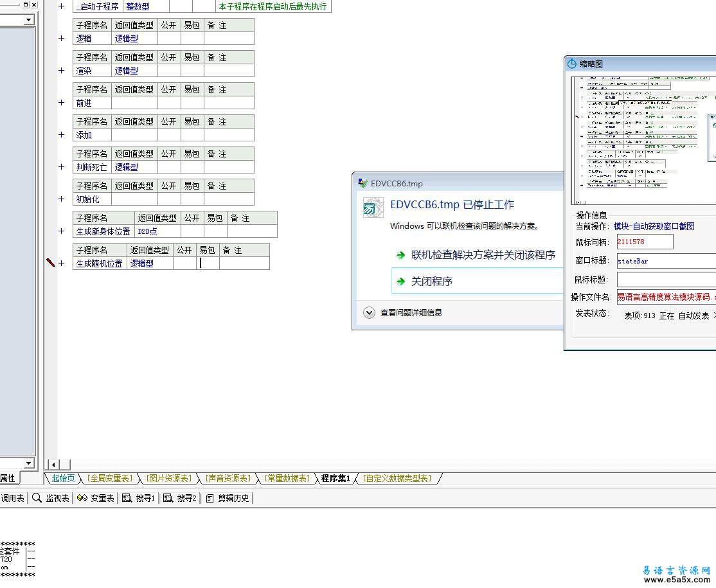Click the green arrow beside 关闭程序

[x=401, y=281]
